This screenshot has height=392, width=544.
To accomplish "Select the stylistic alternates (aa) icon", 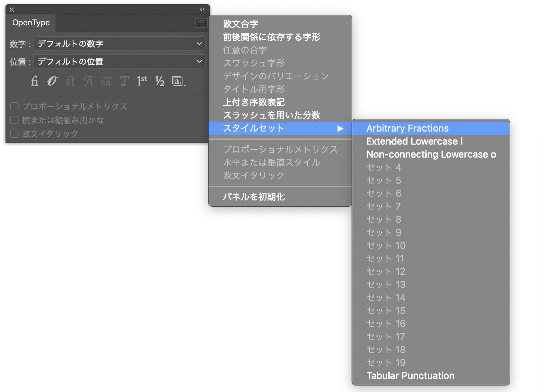I will pos(106,82).
